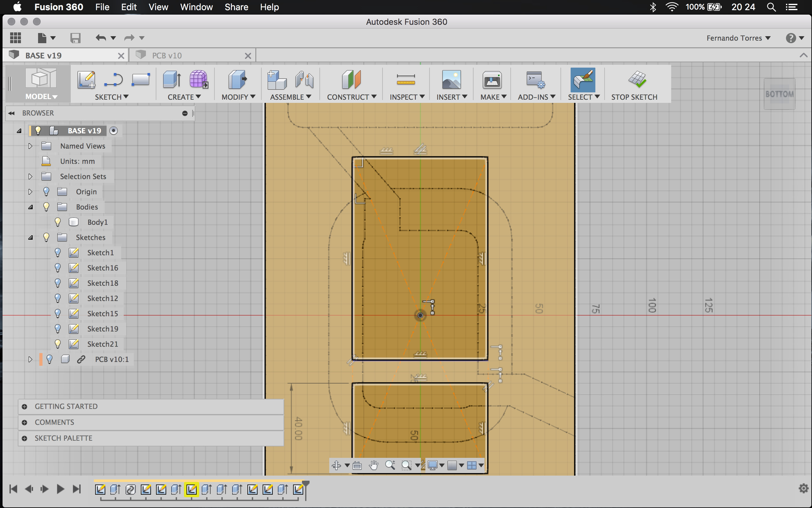Click the STOP SKETCH label

(x=634, y=97)
